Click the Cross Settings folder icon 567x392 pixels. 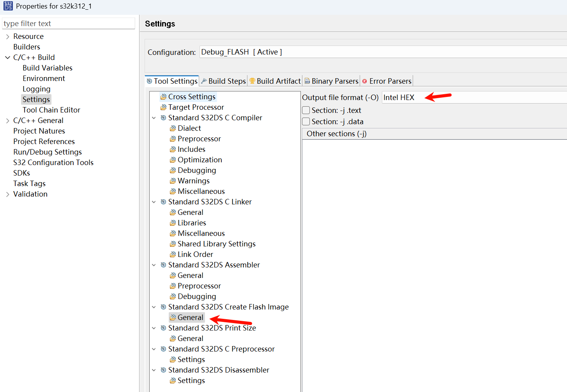coord(164,97)
